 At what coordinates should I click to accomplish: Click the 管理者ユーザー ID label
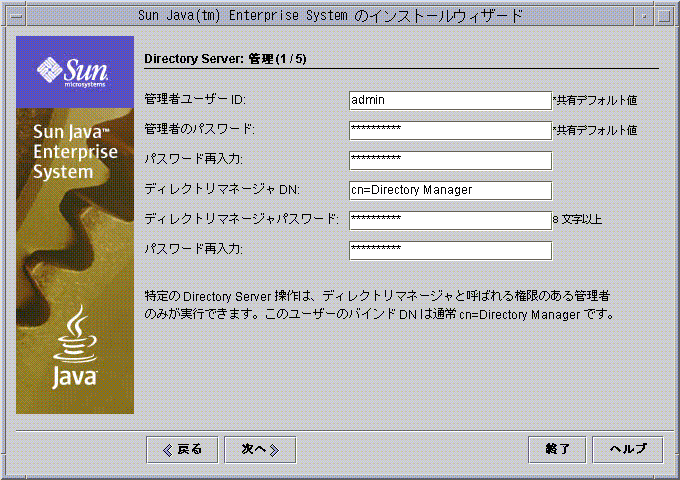click(195, 100)
